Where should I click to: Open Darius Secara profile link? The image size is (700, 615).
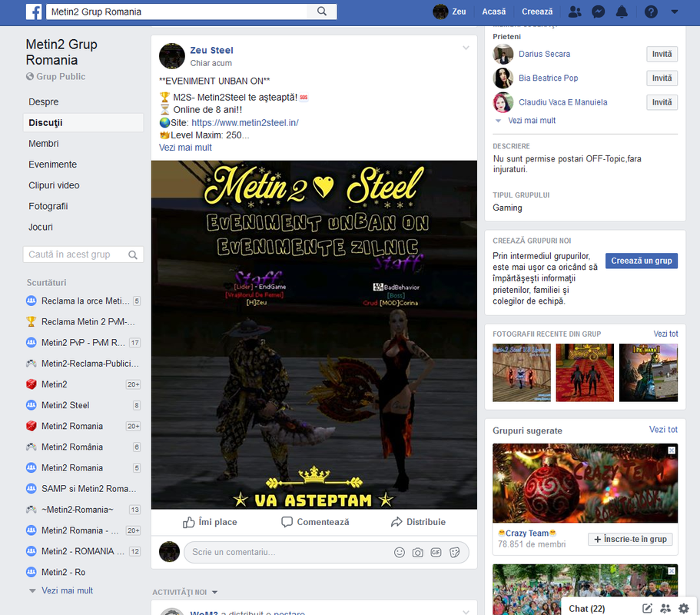pos(544,54)
